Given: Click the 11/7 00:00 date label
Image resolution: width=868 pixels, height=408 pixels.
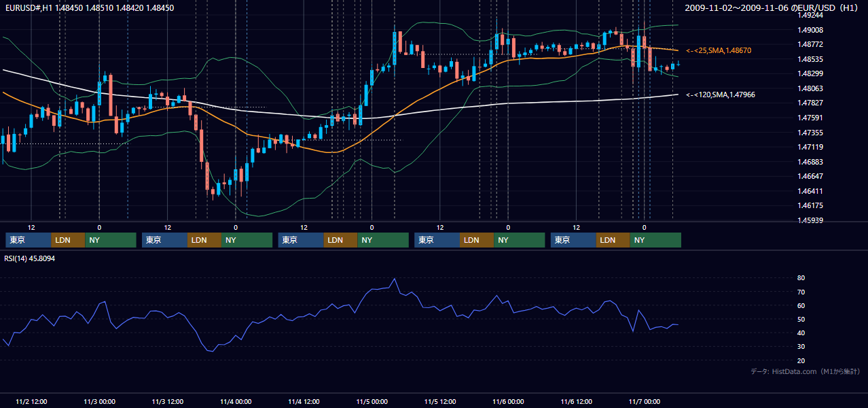Looking at the screenshot, I should pyautogui.click(x=645, y=401).
